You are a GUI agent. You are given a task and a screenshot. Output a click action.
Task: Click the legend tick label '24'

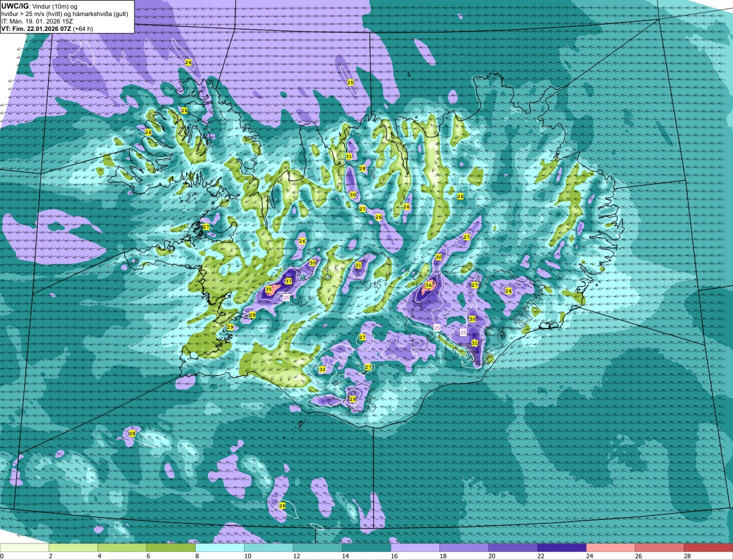pos(590,556)
